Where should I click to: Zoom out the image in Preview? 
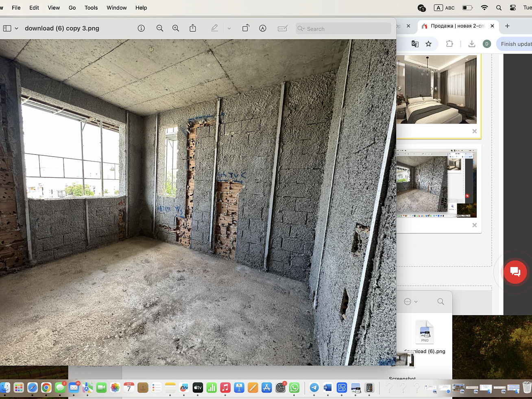pos(160,28)
